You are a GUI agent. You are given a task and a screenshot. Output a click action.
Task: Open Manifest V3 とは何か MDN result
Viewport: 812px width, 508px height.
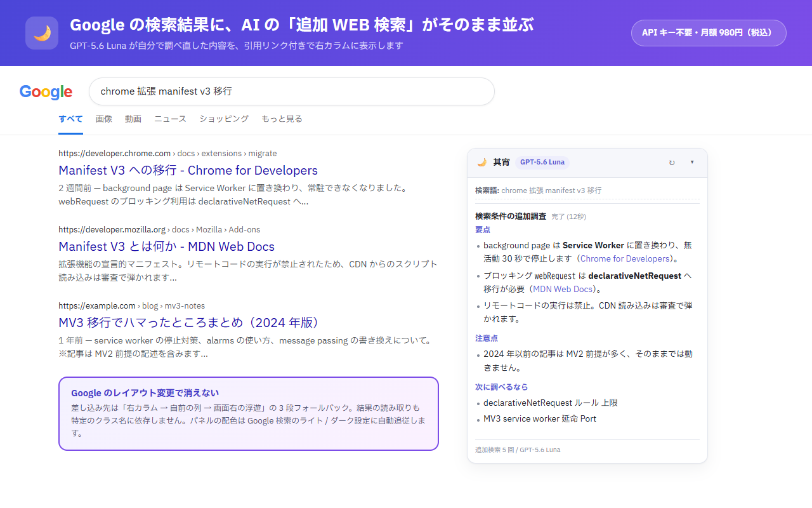166,246
